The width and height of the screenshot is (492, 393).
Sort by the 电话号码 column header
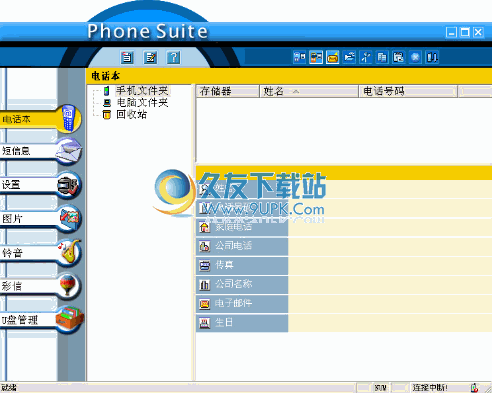408,91
